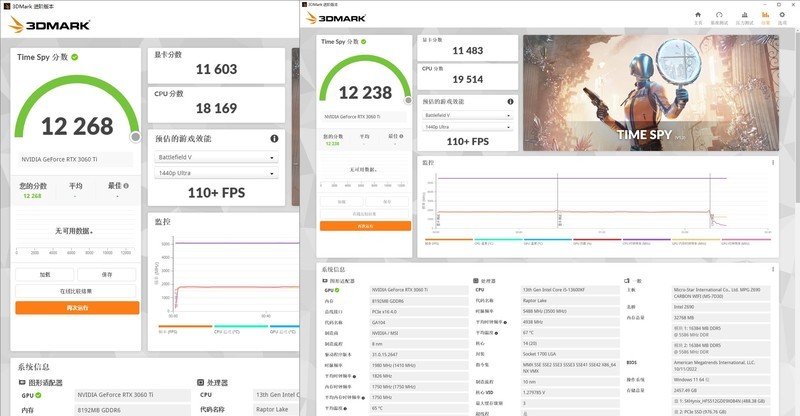This screenshot has width=800, height=416.
Task: Click graphics adapter section icon in left window
Action: (22, 382)
